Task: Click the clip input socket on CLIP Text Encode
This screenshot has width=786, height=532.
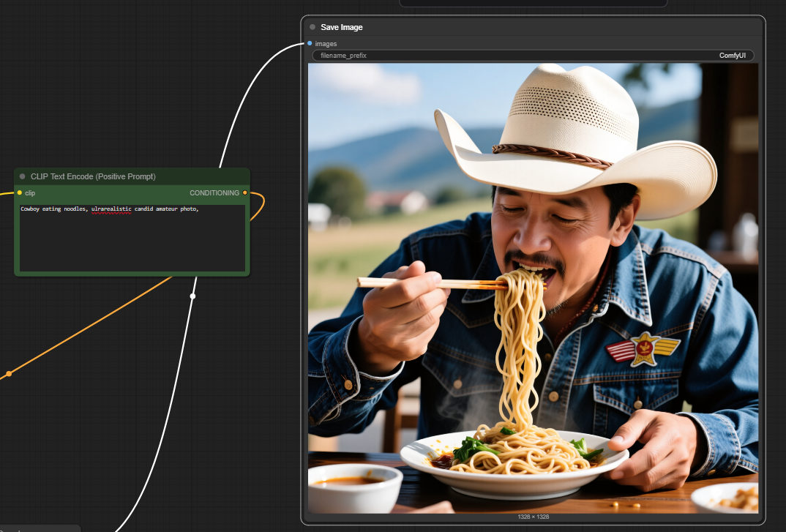Action: [x=20, y=192]
